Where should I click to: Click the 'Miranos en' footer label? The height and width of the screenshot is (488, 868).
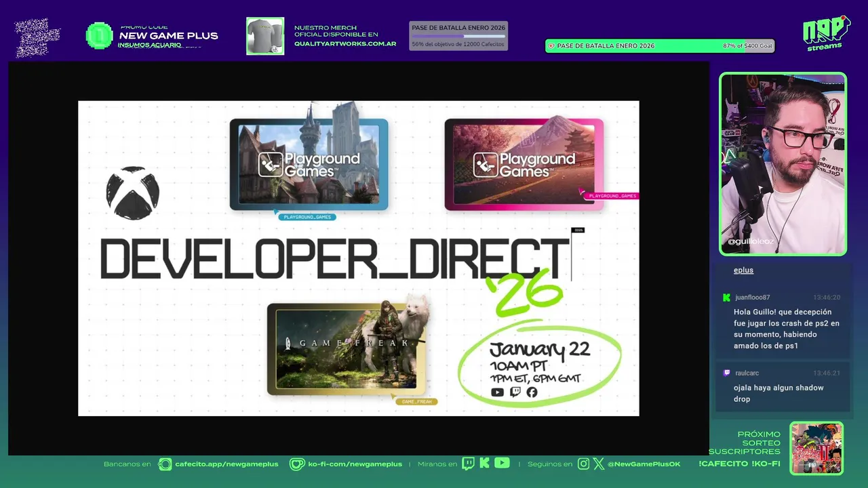click(x=437, y=464)
